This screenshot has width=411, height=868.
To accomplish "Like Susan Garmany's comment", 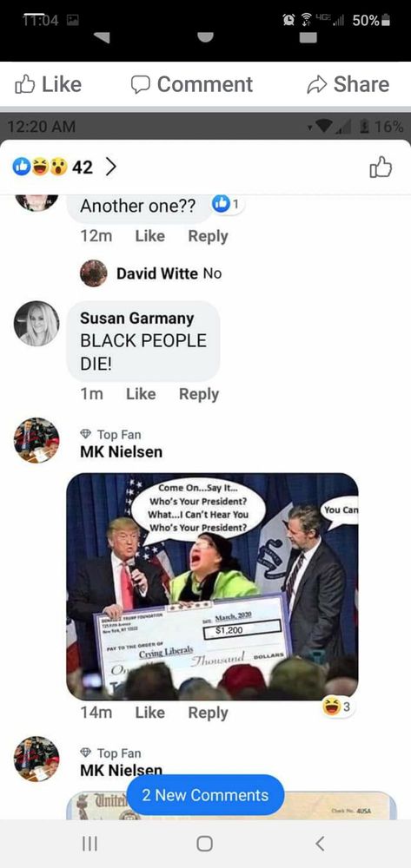I will [141, 393].
